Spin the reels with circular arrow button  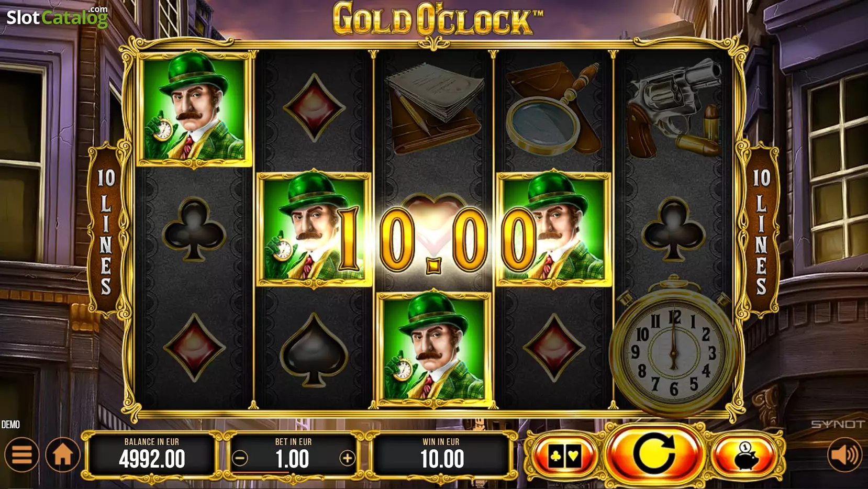coord(653,453)
